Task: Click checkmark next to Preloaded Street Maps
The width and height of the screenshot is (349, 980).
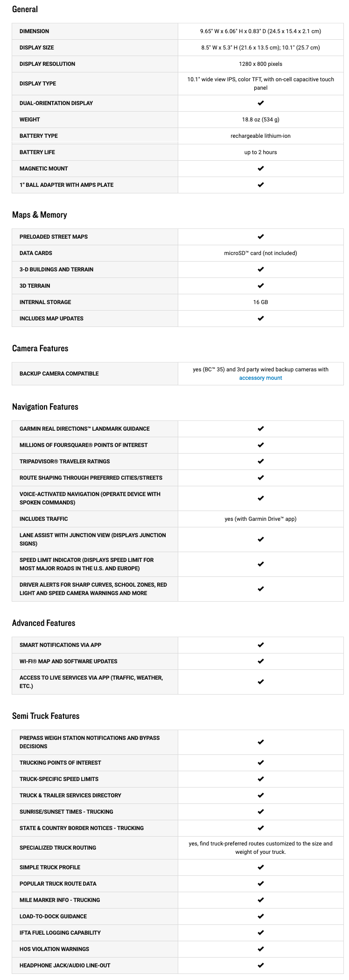Action: [260, 237]
